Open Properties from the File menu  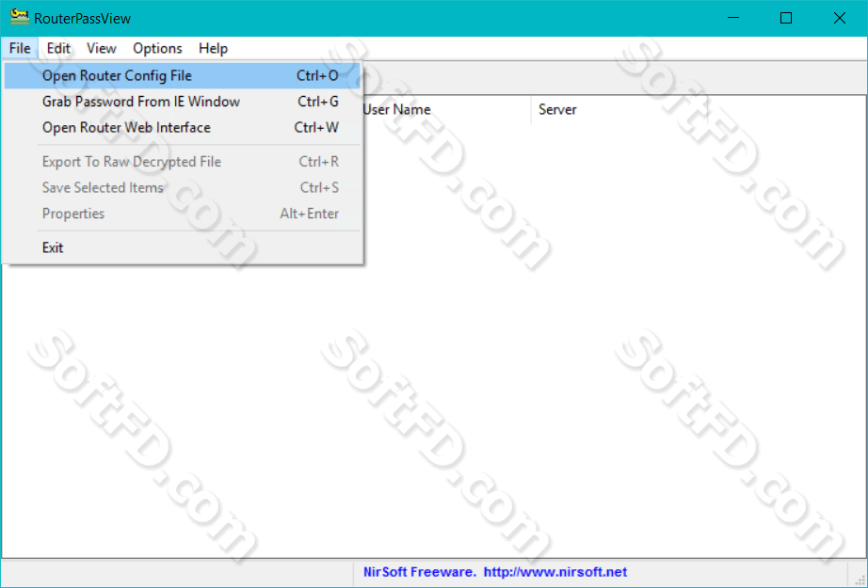[182, 215]
